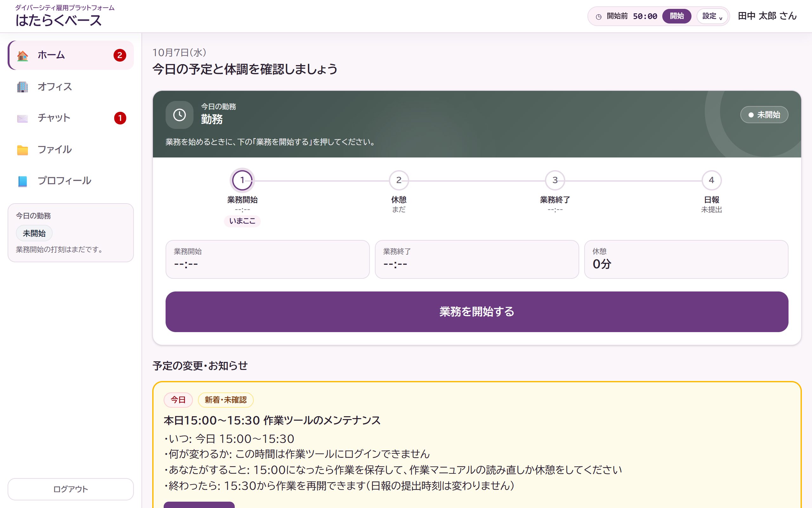Go to the オフィス page
Viewport: 812px width, 508px height.
pos(71,87)
